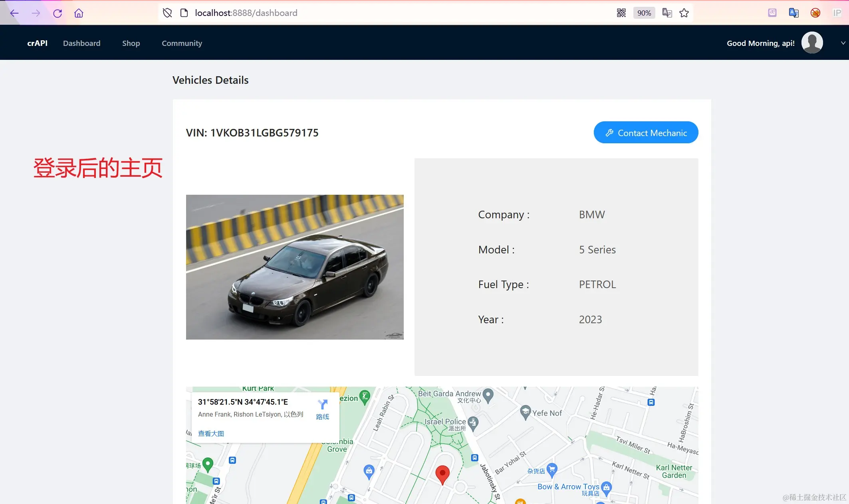Click the browser home icon
The image size is (849, 504).
tap(79, 13)
